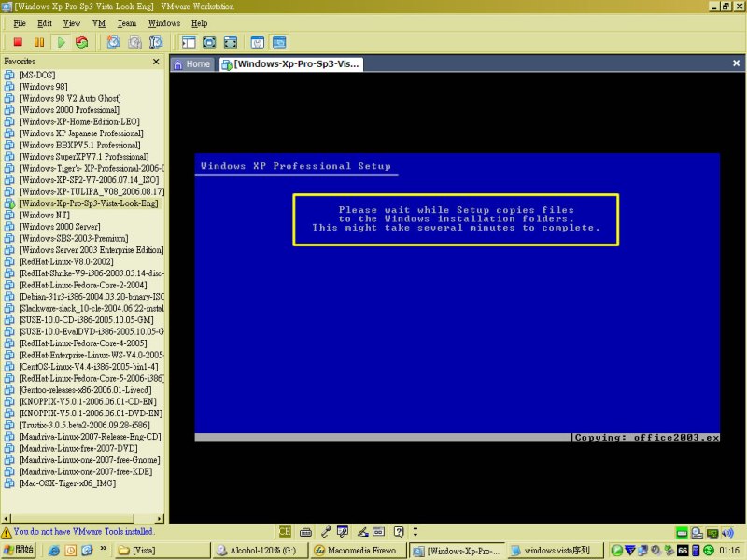Click the Quick Switch mode icon
This screenshot has height=560, width=747.
click(209, 42)
